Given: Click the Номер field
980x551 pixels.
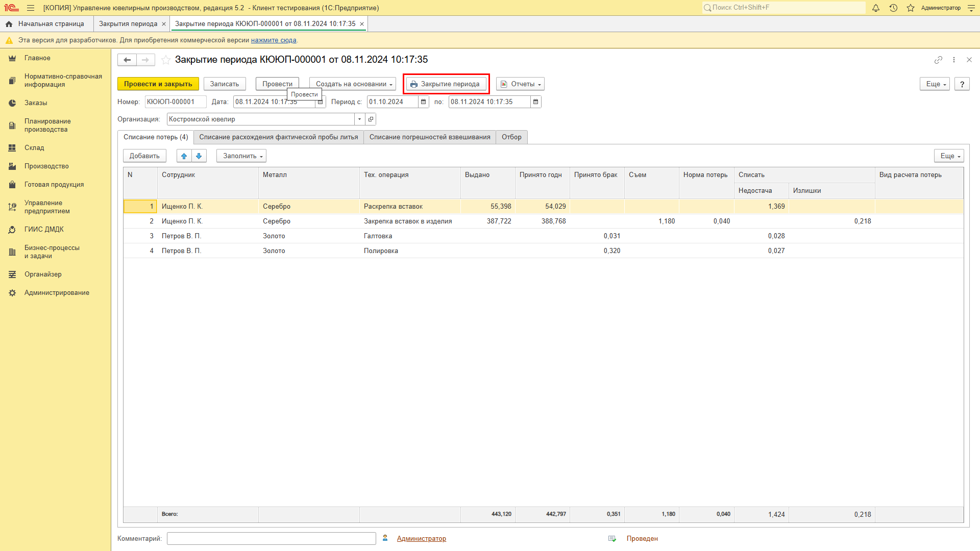Looking at the screenshot, I should [x=176, y=102].
